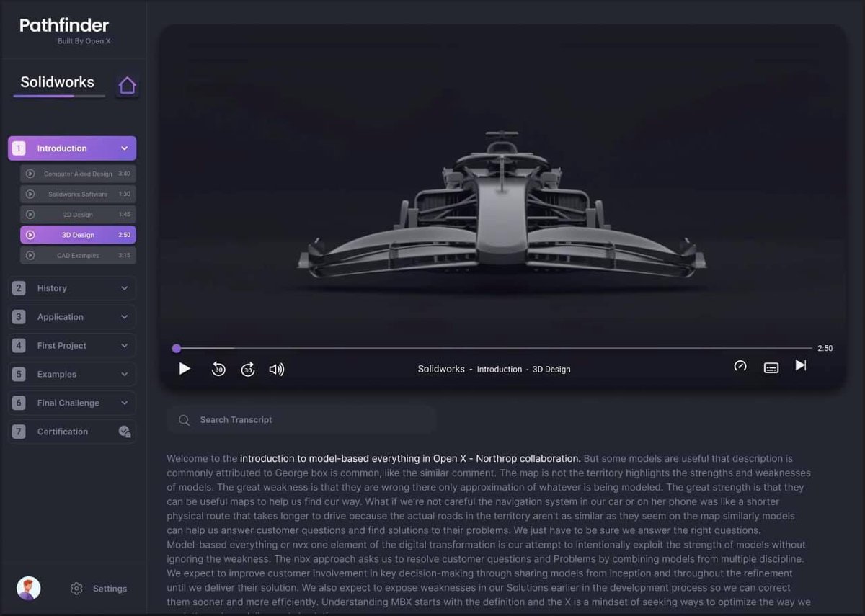Play the 3D Design video
Screen dimensions: 865x616
pyautogui.click(x=185, y=369)
